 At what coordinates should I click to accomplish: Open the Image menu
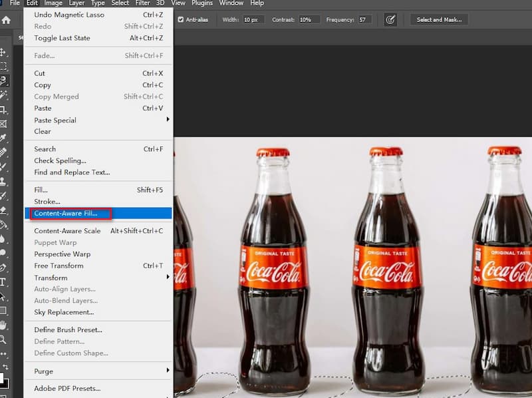click(53, 3)
